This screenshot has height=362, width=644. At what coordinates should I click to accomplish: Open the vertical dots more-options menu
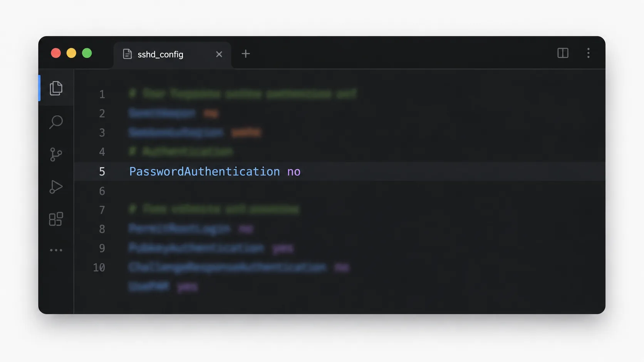(x=588, y=53)
